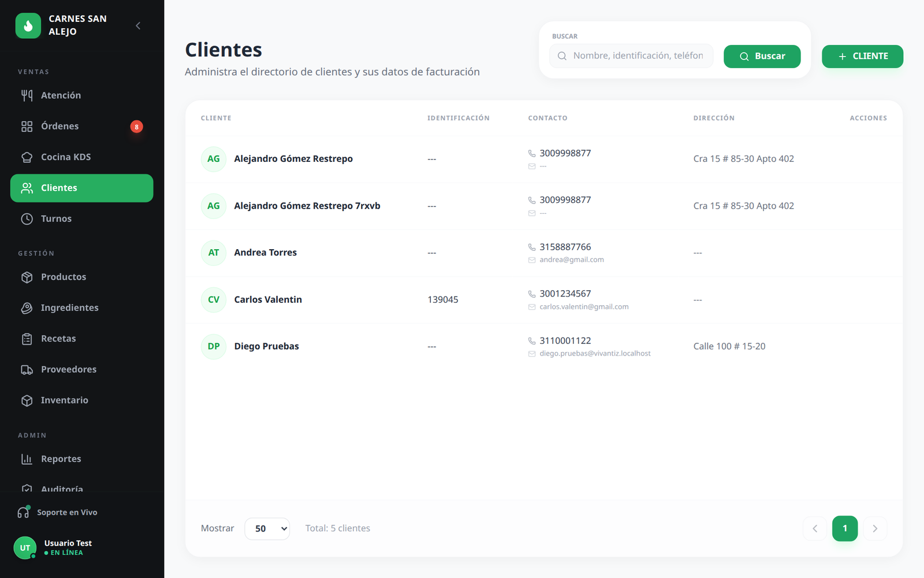The width and height of the screenshot is (924, 578).
Task: Click address Calle 100 # 15-20
Action: pos(729,346)
